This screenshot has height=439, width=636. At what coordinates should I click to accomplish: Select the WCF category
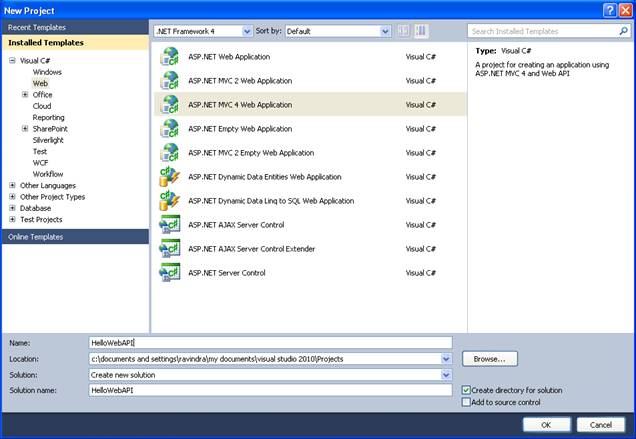[x=40, y=163]
